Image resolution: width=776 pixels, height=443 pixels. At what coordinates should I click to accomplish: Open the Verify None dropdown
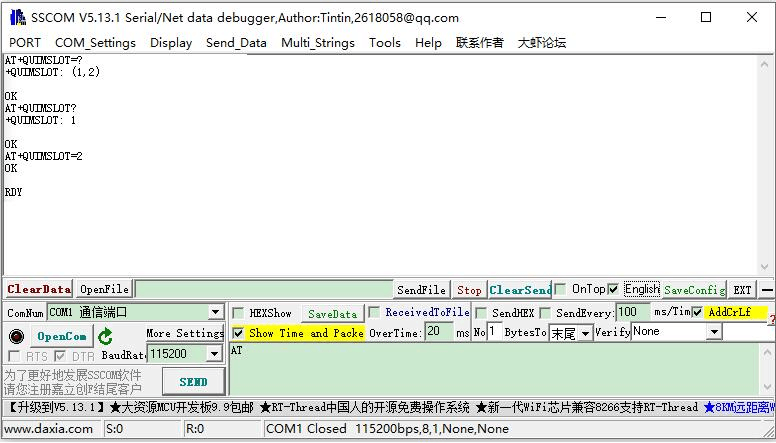714,332
